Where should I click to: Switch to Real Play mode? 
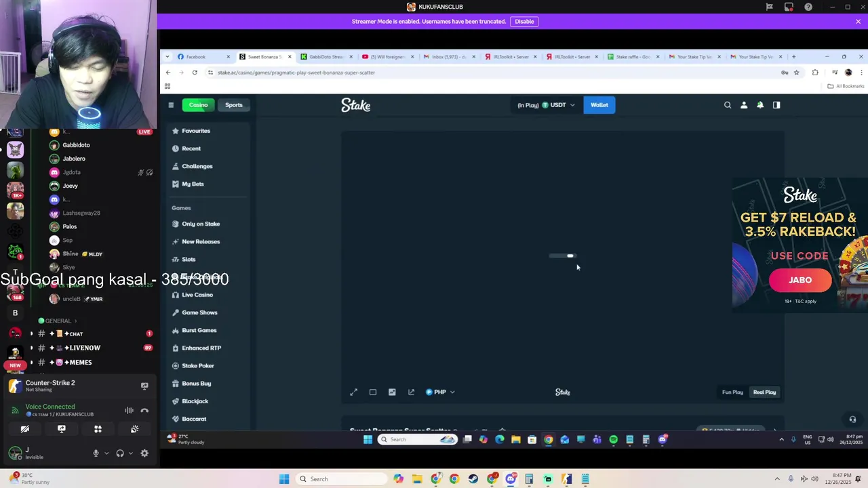pyautogui.click(x=764, y=392)
